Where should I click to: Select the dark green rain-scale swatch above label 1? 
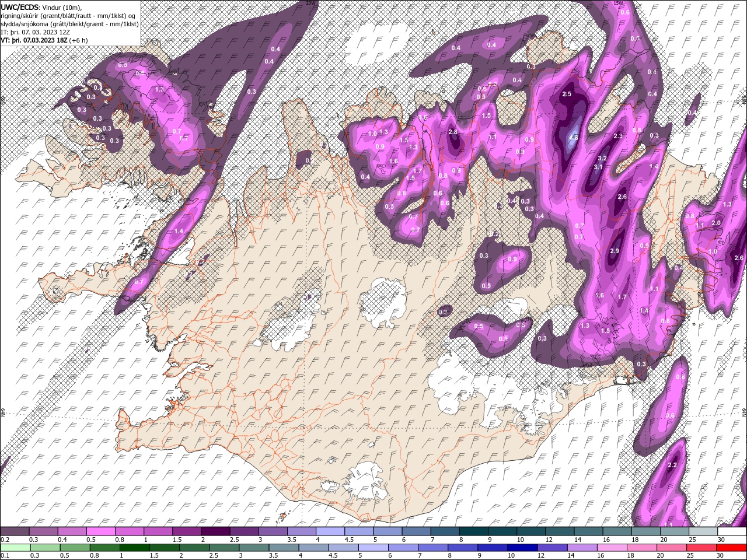pos(134,548)
